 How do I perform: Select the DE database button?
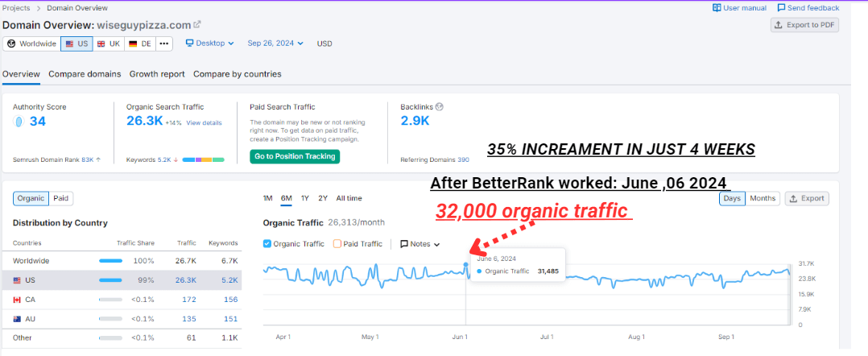[140, 43]
